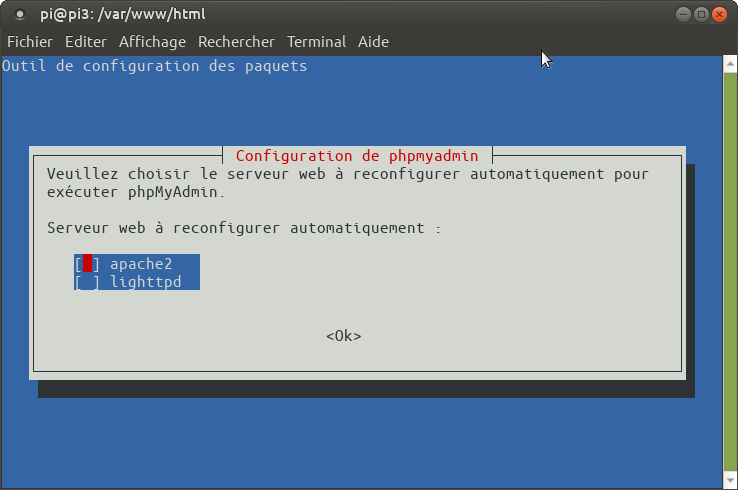Toggle the apache2 checkbox
738x490 pixels.
[x=88, y=264]
